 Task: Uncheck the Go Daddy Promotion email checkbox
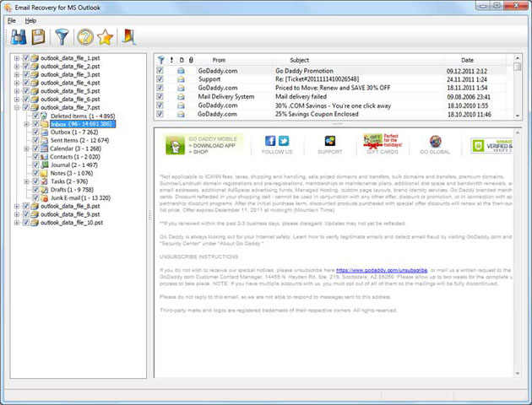pos(160,70)
